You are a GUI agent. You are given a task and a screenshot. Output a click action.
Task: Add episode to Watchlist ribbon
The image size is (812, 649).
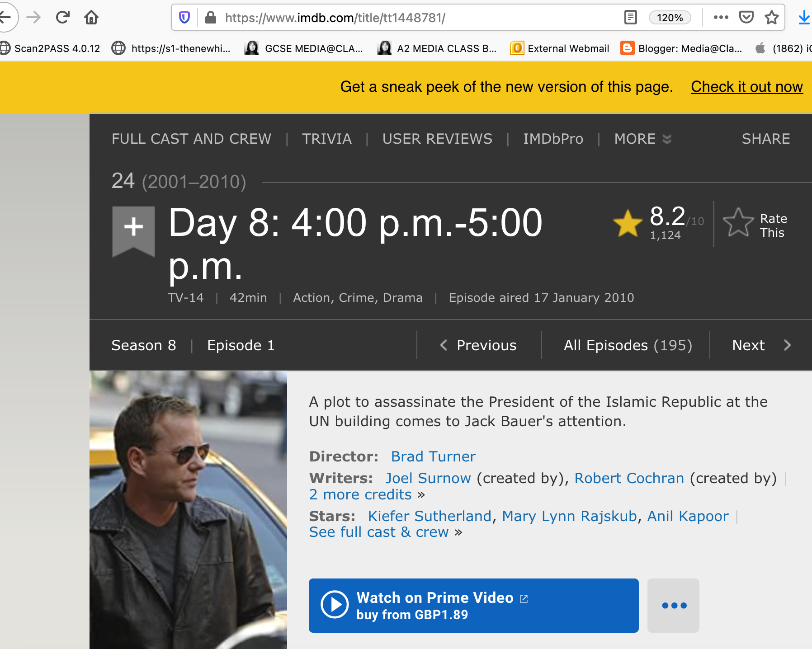(133, 229)
